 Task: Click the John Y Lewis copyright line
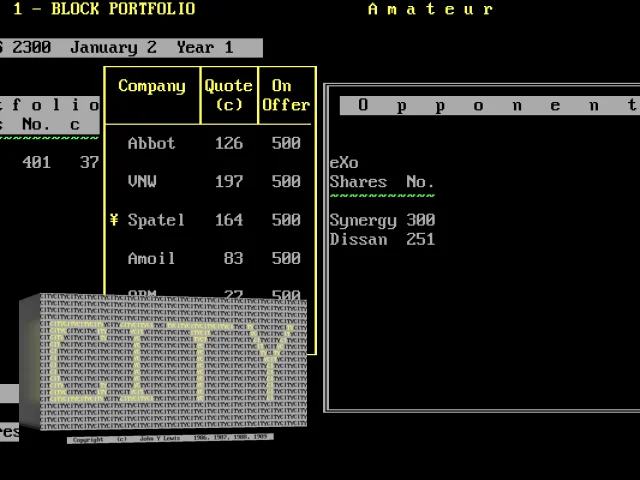point(170,438)
